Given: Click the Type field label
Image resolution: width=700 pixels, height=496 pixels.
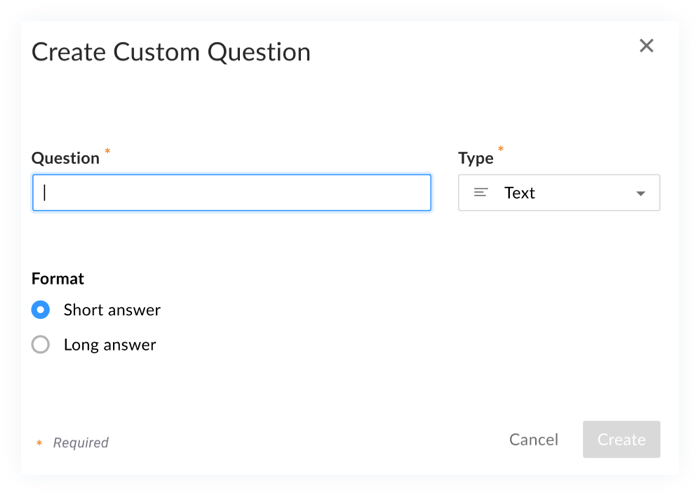Looking at the screenshot, I should tap(476, 158).
